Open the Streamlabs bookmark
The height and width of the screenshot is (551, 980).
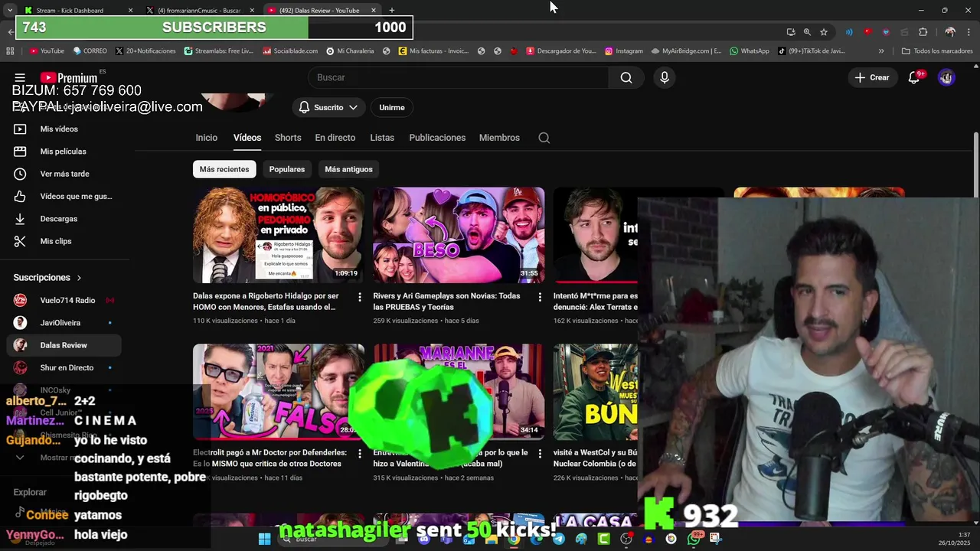pos(219,51)
